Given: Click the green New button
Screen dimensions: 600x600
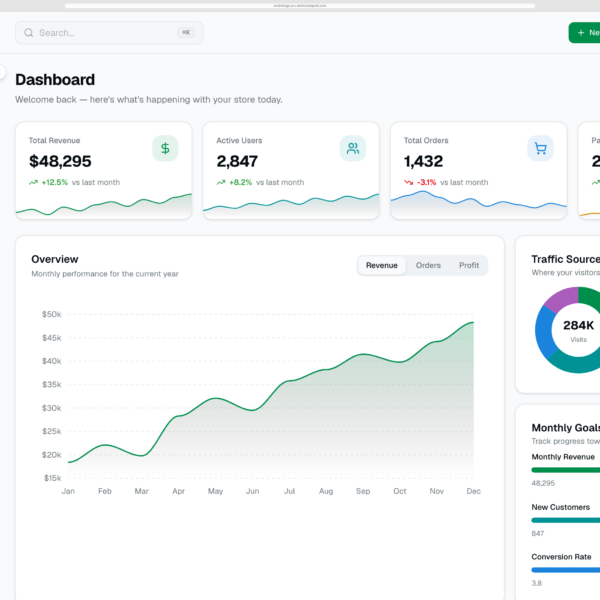Looking at the screenshot, I should point(584,33).
